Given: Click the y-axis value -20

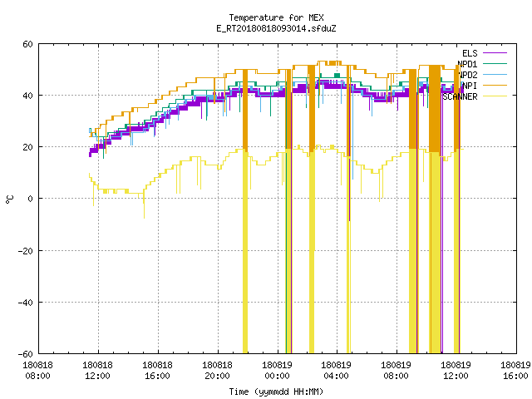Looking at the screenshot, I should [x=26, y=251].
